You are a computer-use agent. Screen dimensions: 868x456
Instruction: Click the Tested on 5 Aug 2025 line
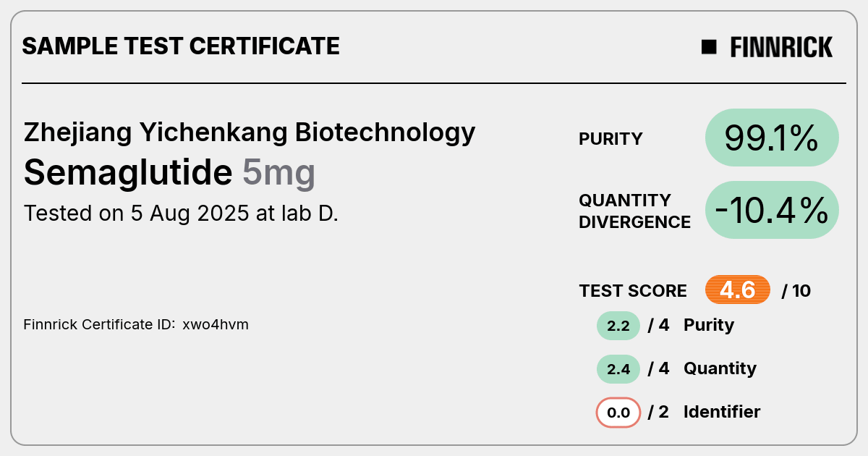pyautogui.click(x=181, y=214)
